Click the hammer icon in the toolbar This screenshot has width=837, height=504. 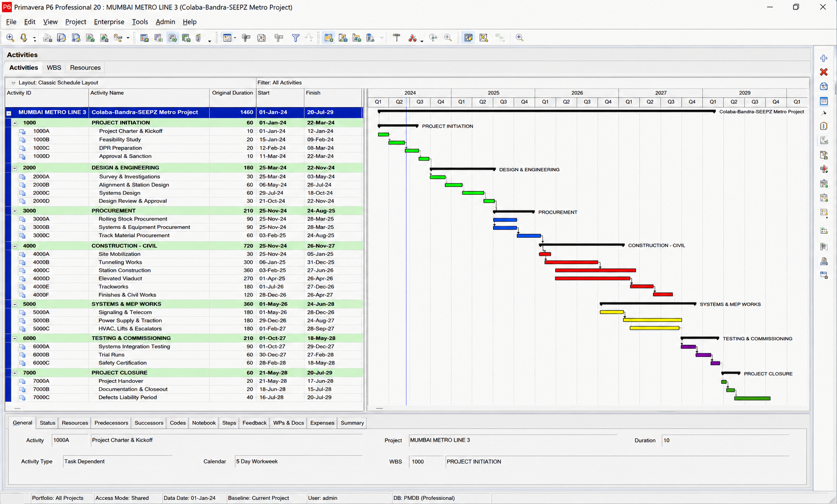coord(397,38)
